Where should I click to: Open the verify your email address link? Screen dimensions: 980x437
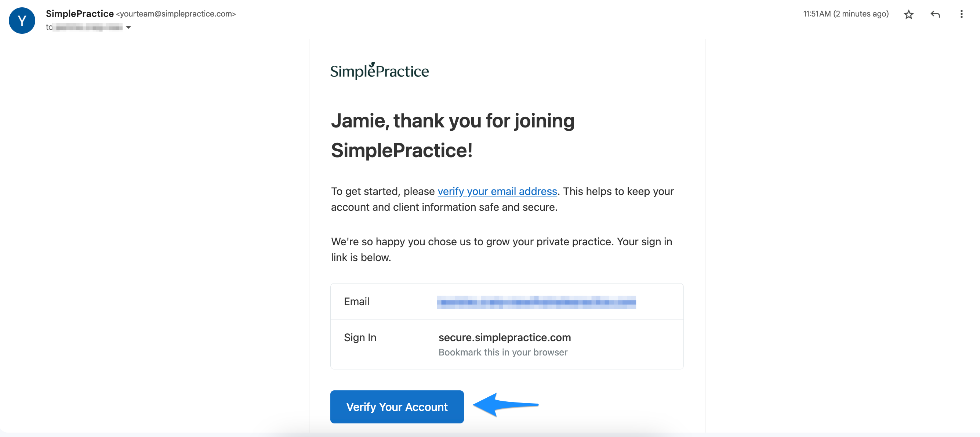(x=497, y=191)
